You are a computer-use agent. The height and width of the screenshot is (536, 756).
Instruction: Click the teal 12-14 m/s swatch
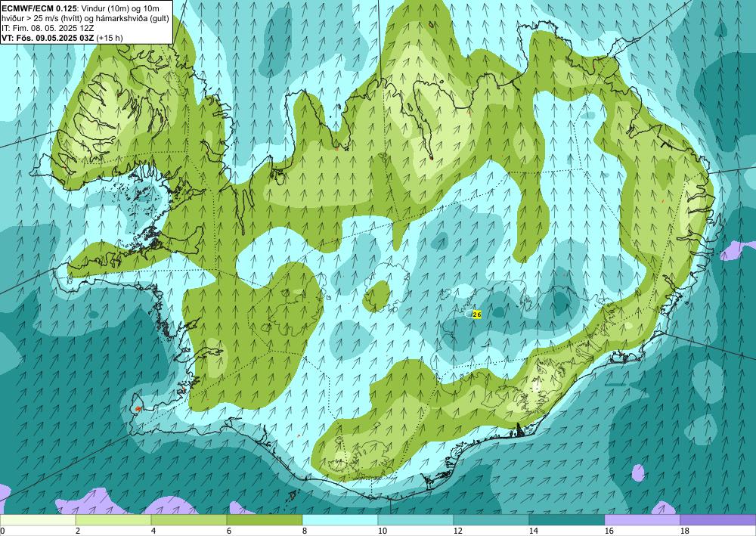pos(491,520)
